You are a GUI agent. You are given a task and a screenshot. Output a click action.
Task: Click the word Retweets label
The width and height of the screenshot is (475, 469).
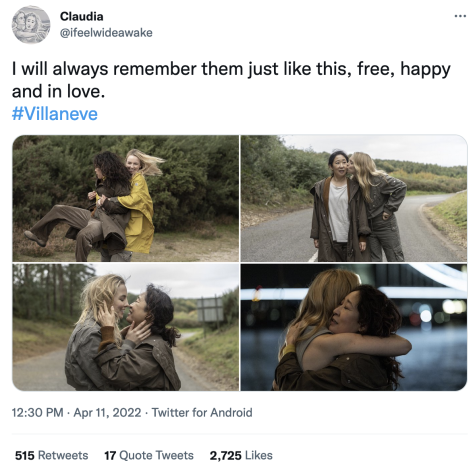pos(63,455)
